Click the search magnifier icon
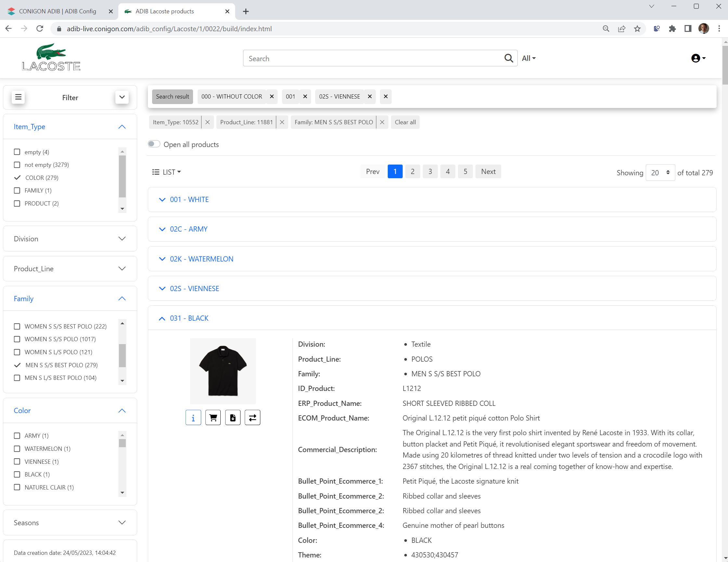 pos(508,58)
